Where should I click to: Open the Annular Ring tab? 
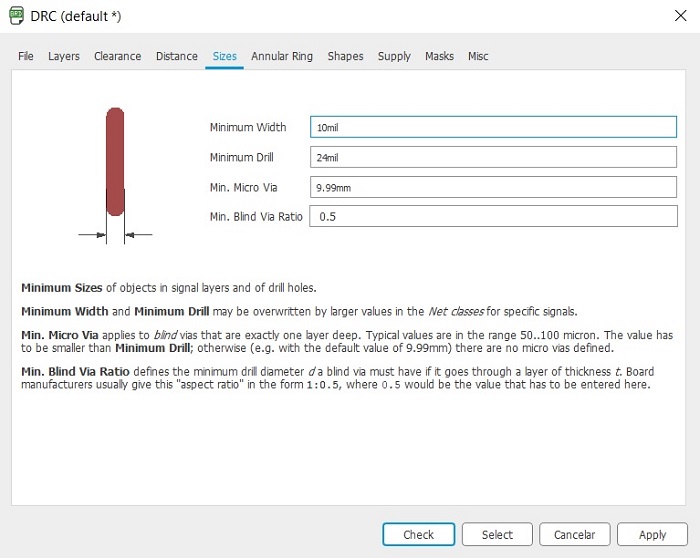click(x=282, y=56)
